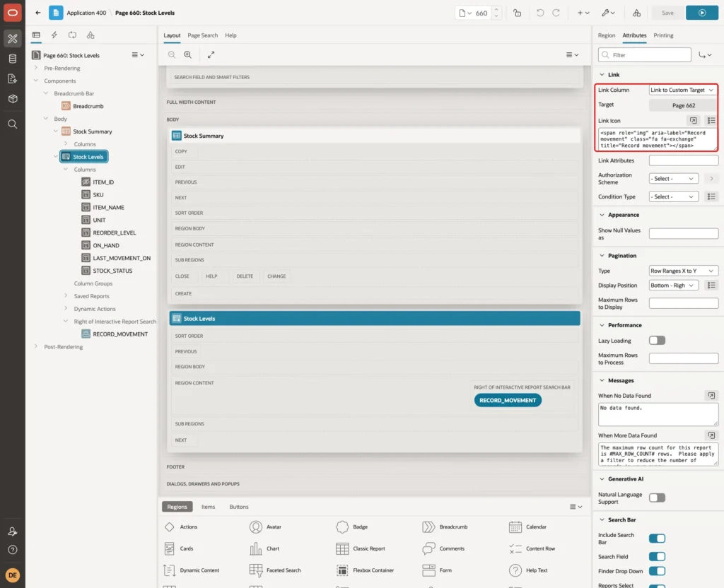Switch to the Region properties tab
The image size is (724, 588).
coord(606,35)
